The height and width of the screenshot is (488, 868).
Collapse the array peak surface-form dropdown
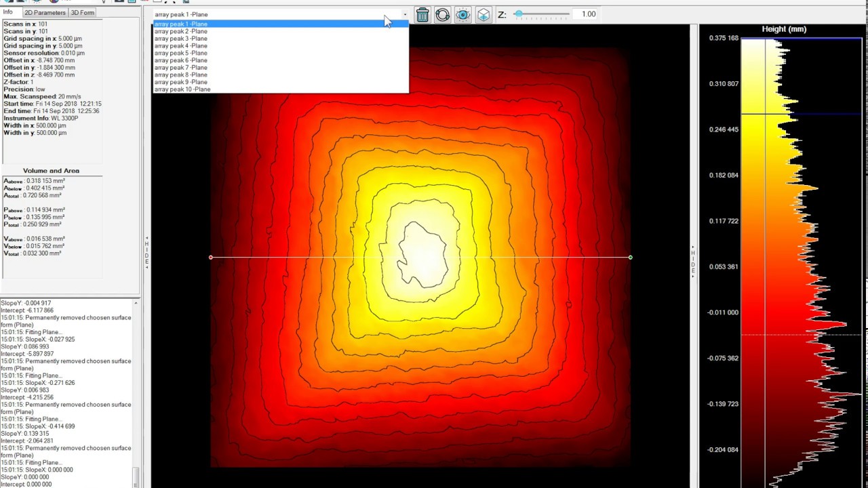tap(405, 14)
